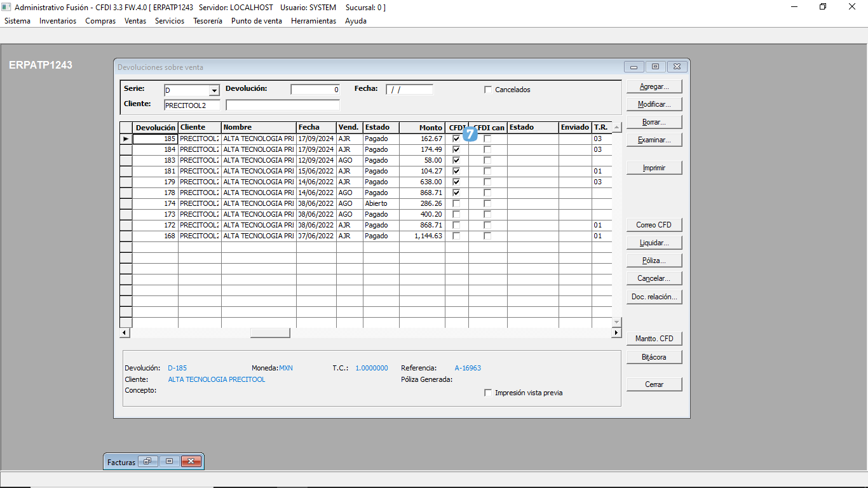Click the Liquidar button
The image size is (868, 488).
point(654,243)
